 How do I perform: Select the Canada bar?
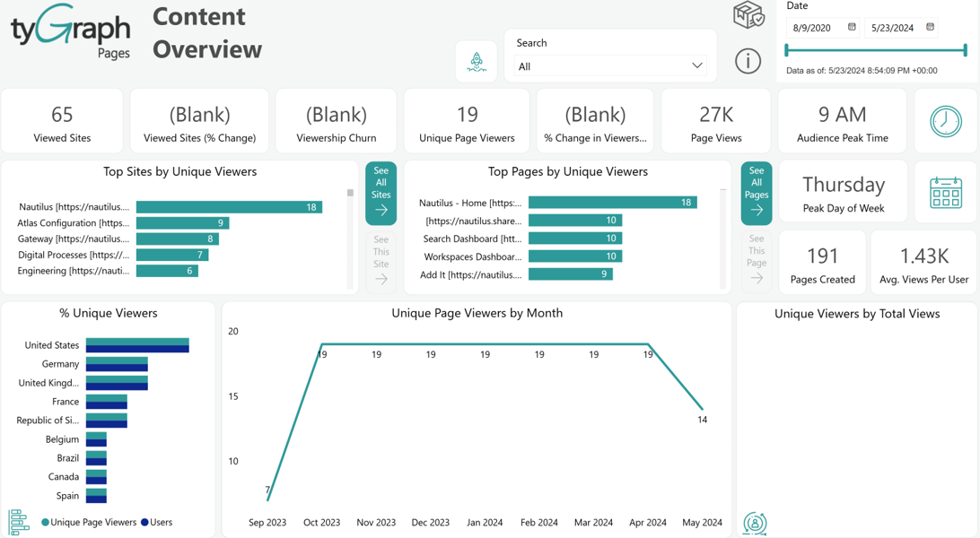[x=96, y=477]
